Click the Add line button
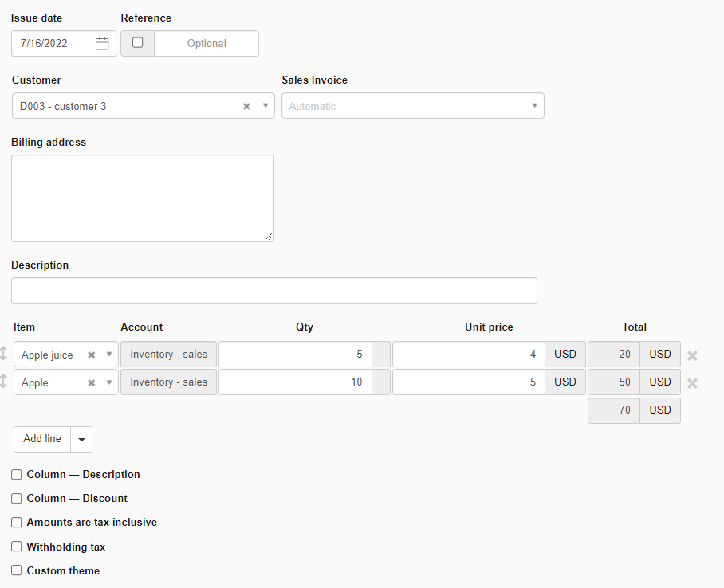This screenshot has width=724, height=588. (x=42, y=439)
